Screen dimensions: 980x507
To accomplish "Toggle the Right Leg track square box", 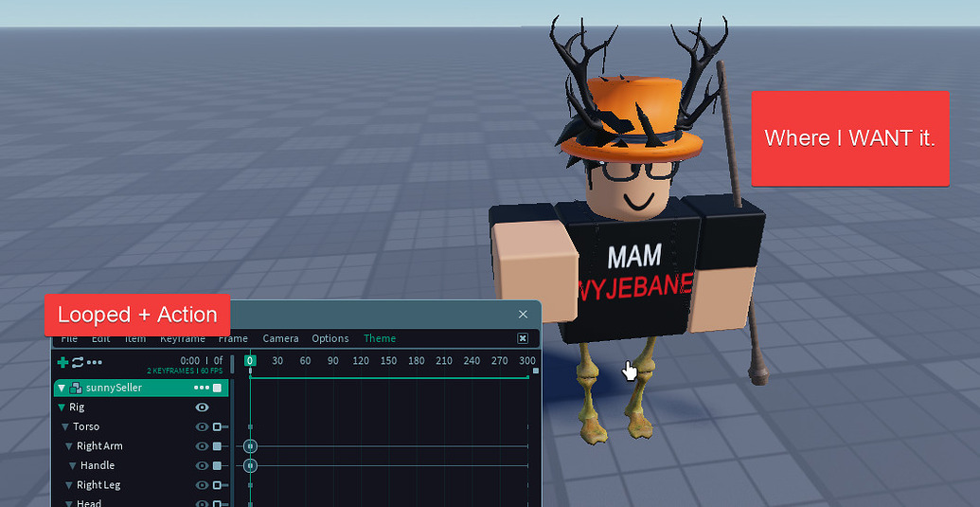I will (217, 484).
